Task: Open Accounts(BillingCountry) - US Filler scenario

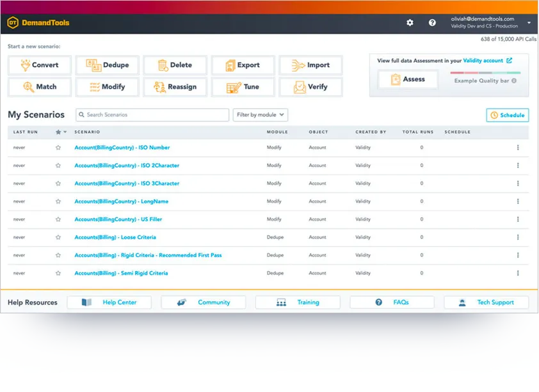Action: pyautogui.click(x=118, y=219)
